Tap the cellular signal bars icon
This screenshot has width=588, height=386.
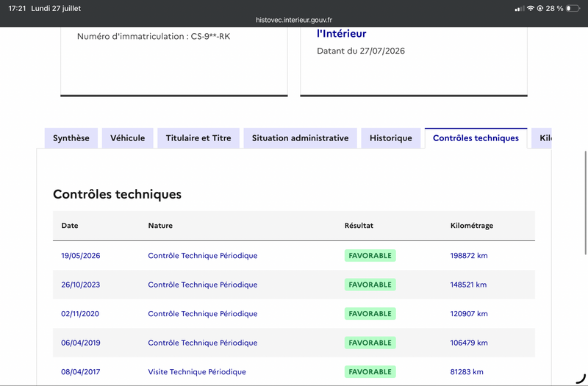[520, 9]
